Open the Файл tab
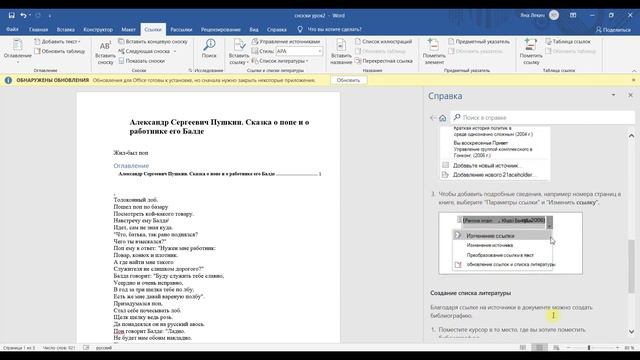This screenshot has width=640, height=360. point(12,29)
